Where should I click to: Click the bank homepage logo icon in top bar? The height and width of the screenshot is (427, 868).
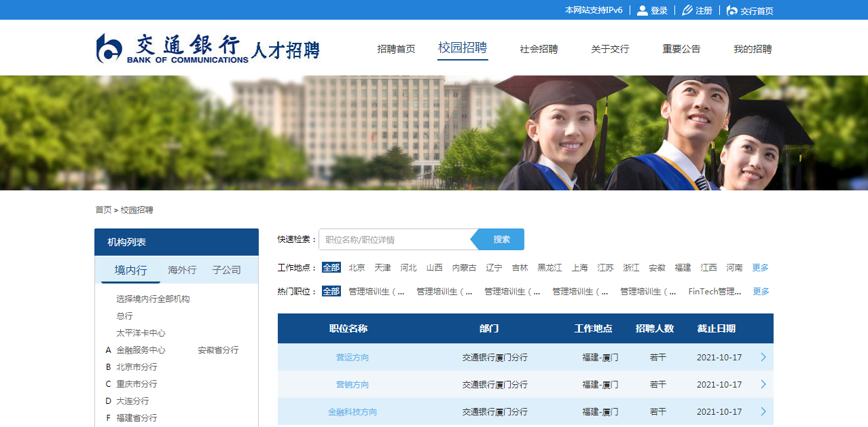[x=731, y=10]
